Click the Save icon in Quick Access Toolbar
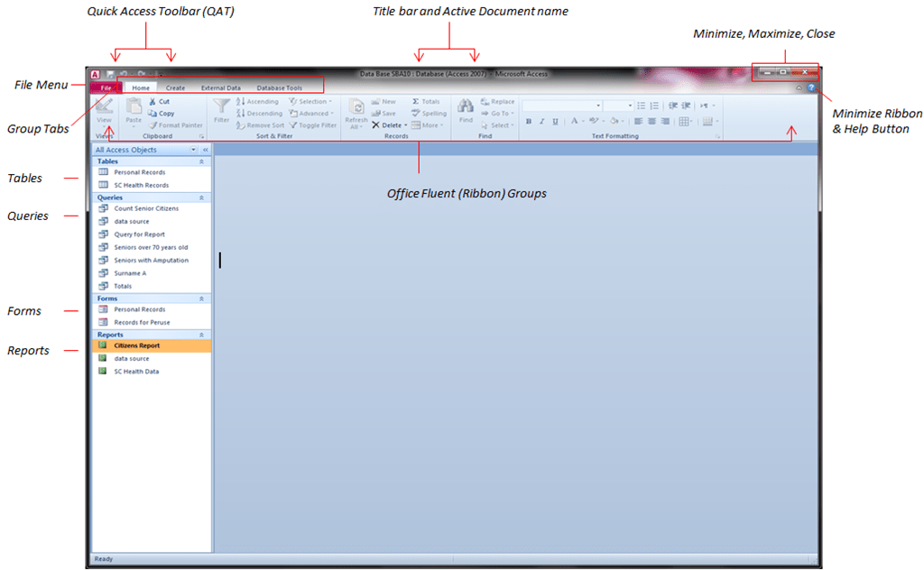 110,74
